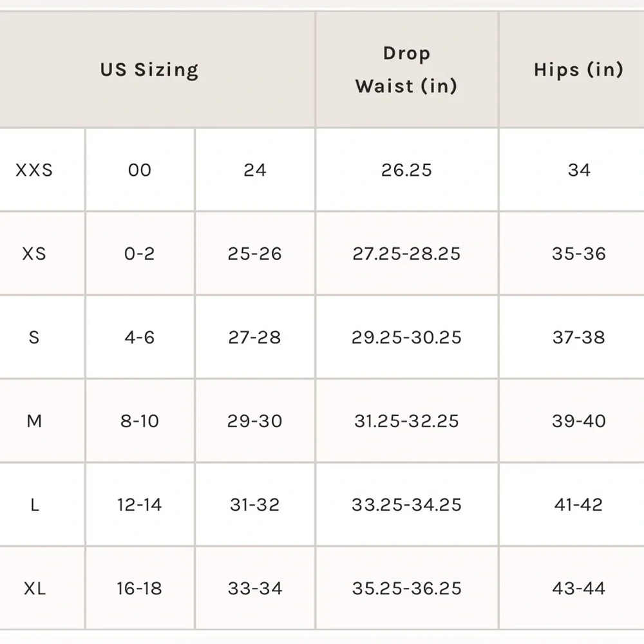The width and height of the screenshot is (644, 644).
Task: Click the 8-10 US size cell
Action: point(140,421)
